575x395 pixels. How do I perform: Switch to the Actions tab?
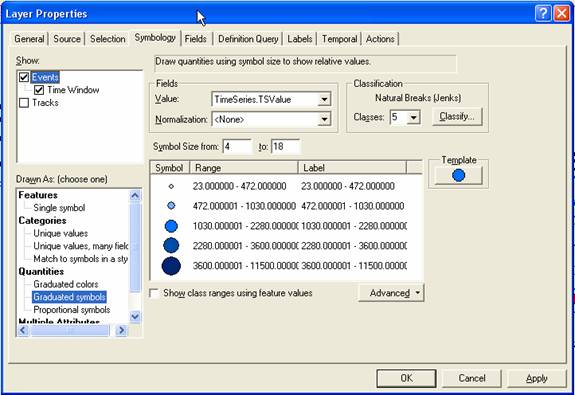click(380, 39)
